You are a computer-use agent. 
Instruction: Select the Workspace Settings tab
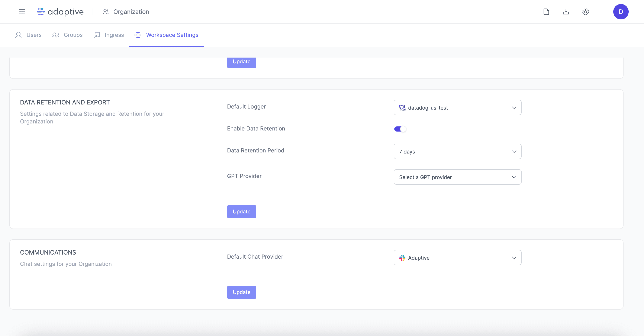pos(166,35)
